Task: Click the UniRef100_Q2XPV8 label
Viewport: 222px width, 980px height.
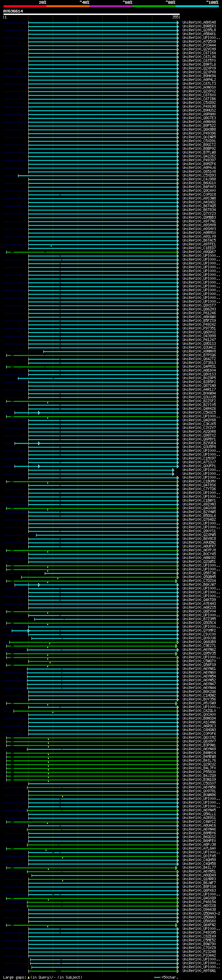Action: tap(199, 72)
